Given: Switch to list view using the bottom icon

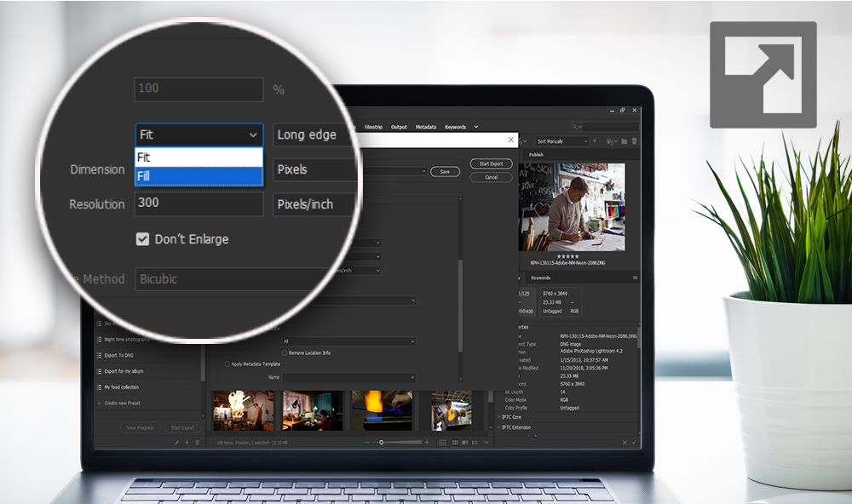Looking at the screenshot, I should [x=475, y=443].
